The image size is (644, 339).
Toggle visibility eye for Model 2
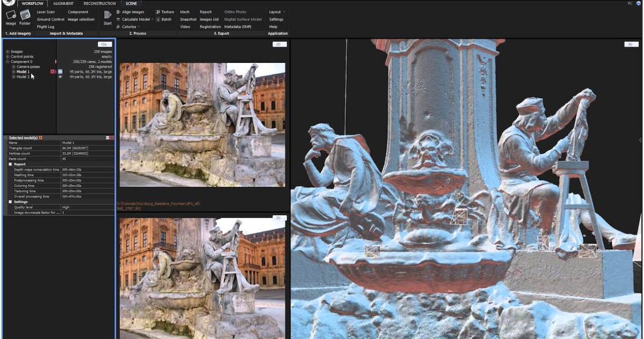tap(60, 77)
